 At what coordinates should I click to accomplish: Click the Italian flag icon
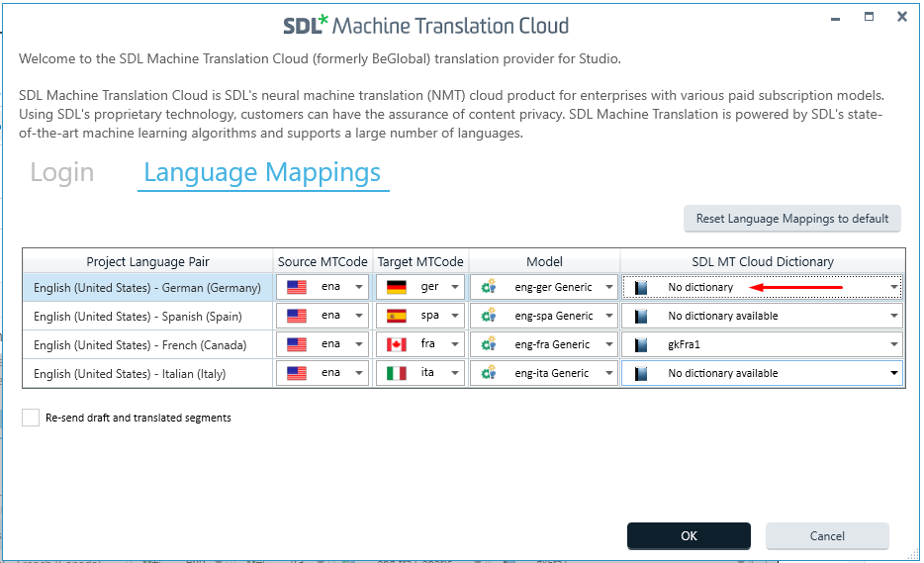[397, 373]
